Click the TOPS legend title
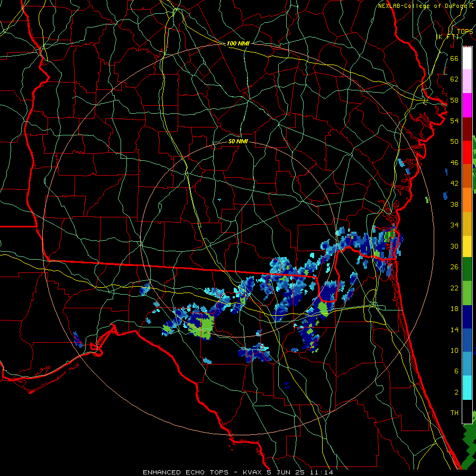The image size is (476, 476). click(x=464, y=32)
